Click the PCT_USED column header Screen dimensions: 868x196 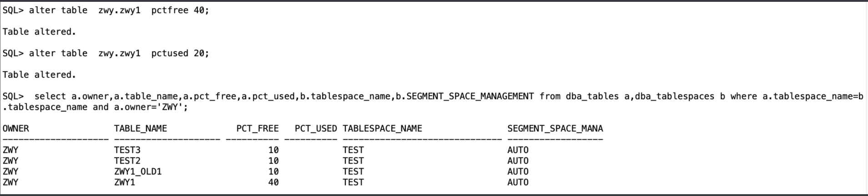click(316, 129)
